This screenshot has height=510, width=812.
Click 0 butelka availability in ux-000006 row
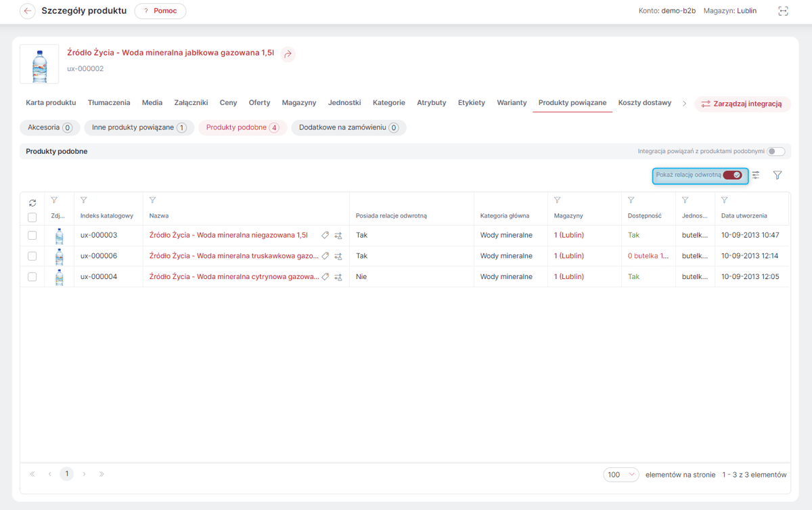648,256
